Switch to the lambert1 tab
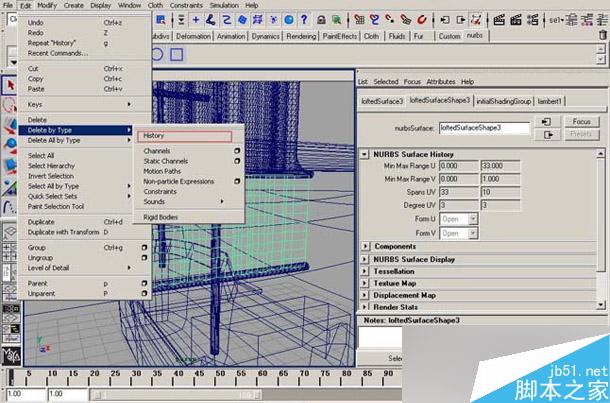This screenshot has width=610, height=403. click(548, 101)
